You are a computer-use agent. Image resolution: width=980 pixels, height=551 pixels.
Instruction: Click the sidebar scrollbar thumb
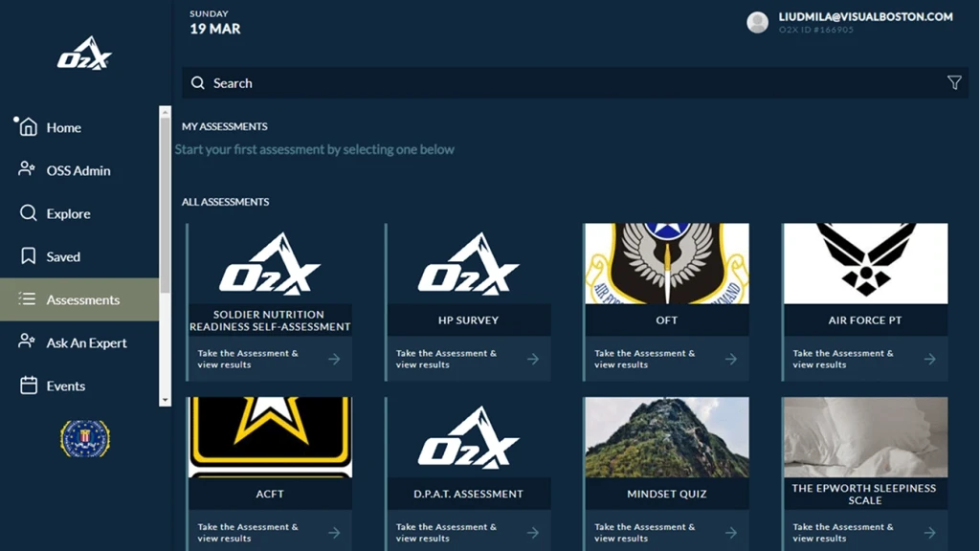coord(165,205)
